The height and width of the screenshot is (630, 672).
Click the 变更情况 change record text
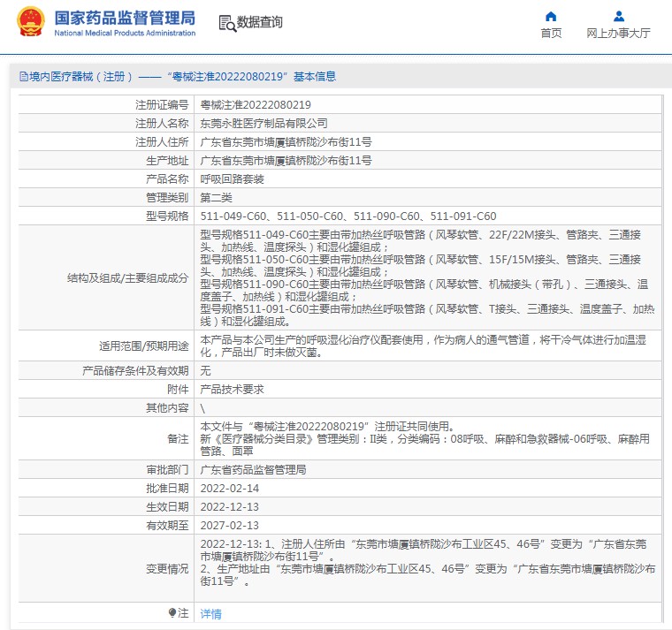point(427,562)
